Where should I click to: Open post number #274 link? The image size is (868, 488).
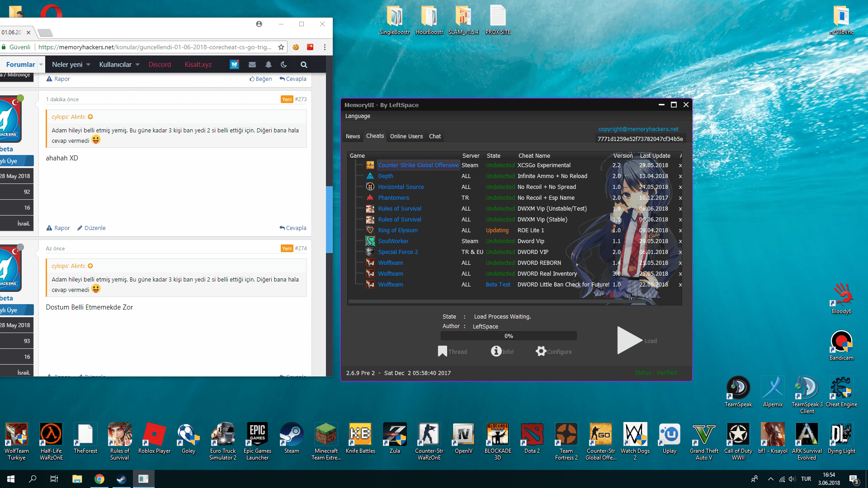click(301, 249)
